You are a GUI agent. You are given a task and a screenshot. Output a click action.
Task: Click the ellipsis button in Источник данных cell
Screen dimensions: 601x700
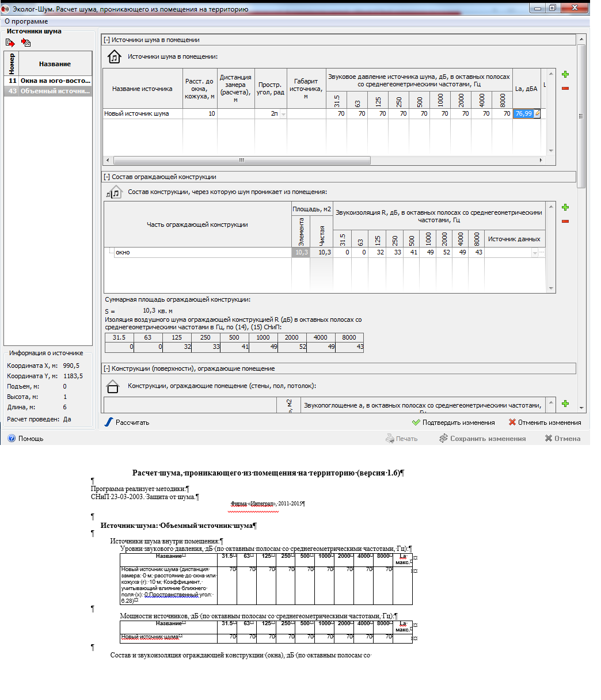541,253
